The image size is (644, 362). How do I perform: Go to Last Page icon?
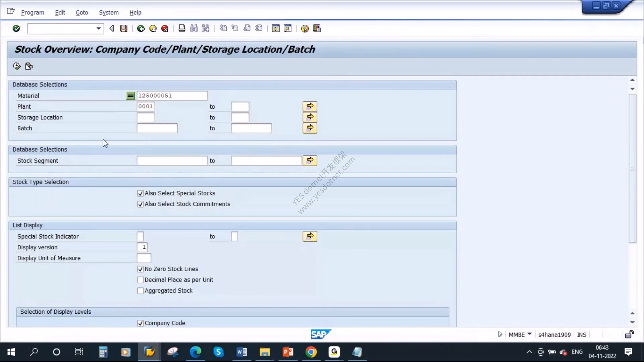pyautogui.click(x=259, y=28)
